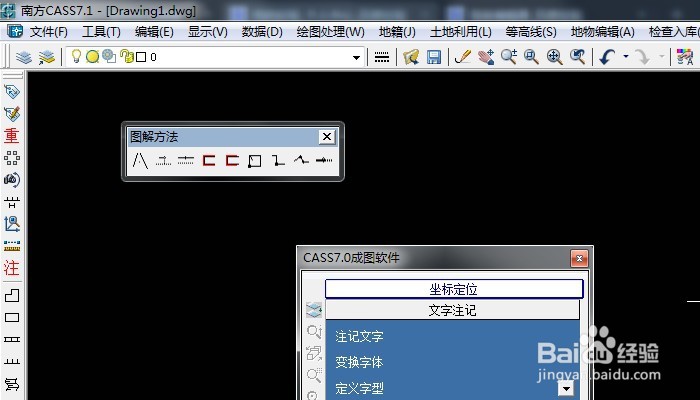700x400 pixels.
Task: Click the zoom window magnifier icon
Action: tap(531, 57)
